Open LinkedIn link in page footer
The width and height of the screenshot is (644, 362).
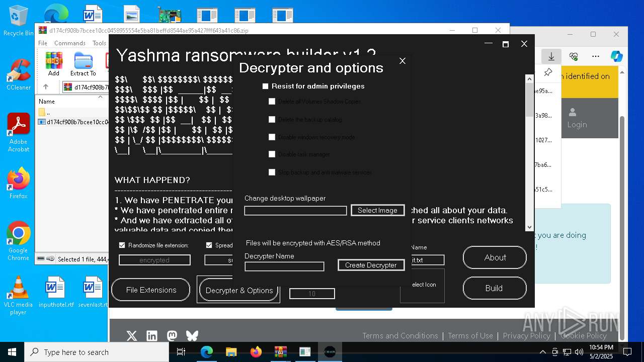click(x=151, y=336)
